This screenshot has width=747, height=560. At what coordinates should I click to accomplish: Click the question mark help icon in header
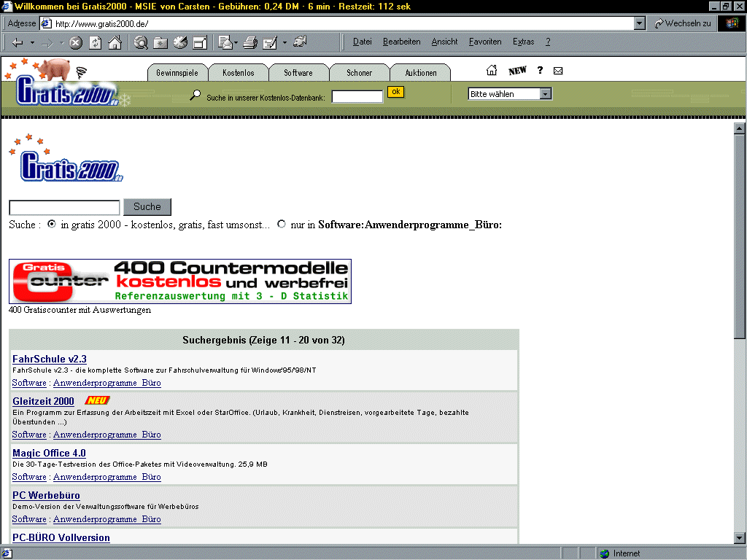coord(540,70)
